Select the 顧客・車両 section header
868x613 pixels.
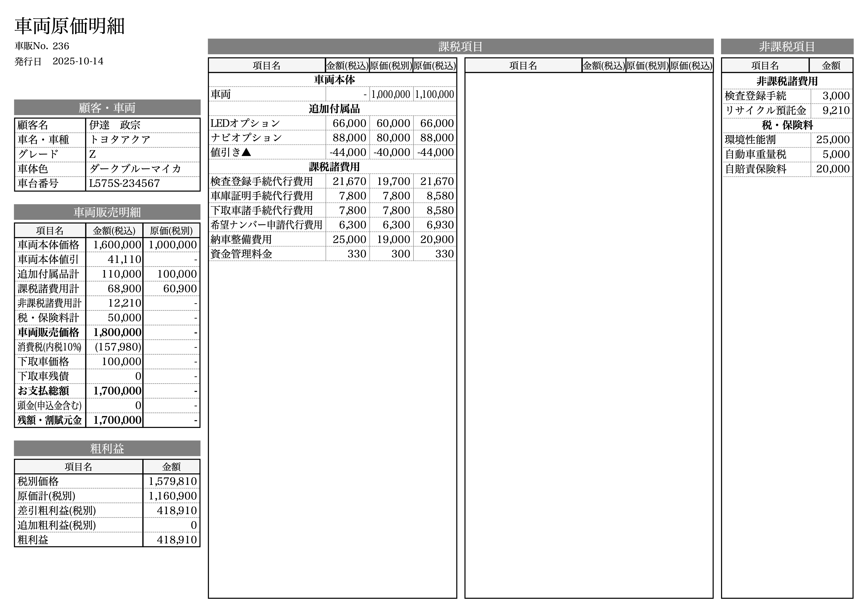tap(107, 108)
